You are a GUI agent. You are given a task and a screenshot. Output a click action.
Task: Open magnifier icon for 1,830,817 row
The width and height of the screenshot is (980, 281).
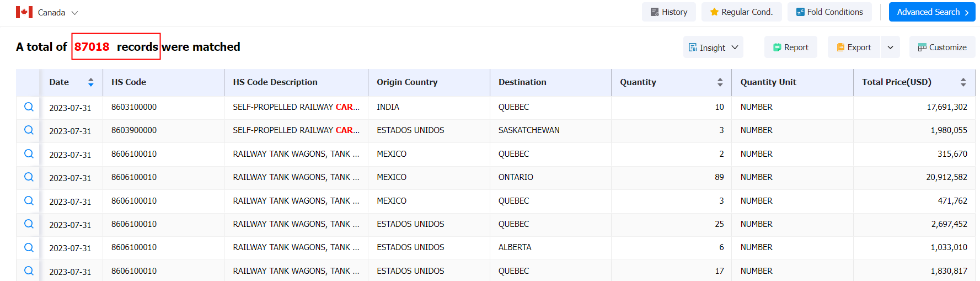(29, 271)
